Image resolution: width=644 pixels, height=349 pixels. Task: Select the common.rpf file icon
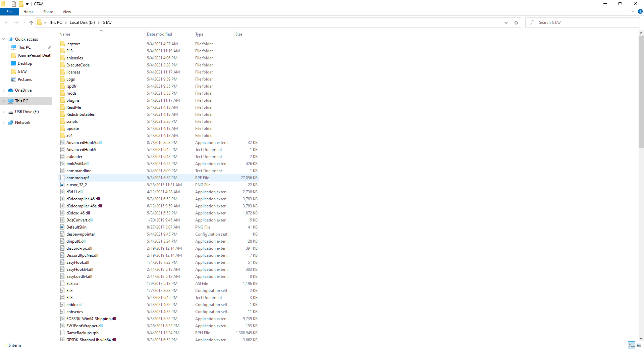click(x=62, y=178)
